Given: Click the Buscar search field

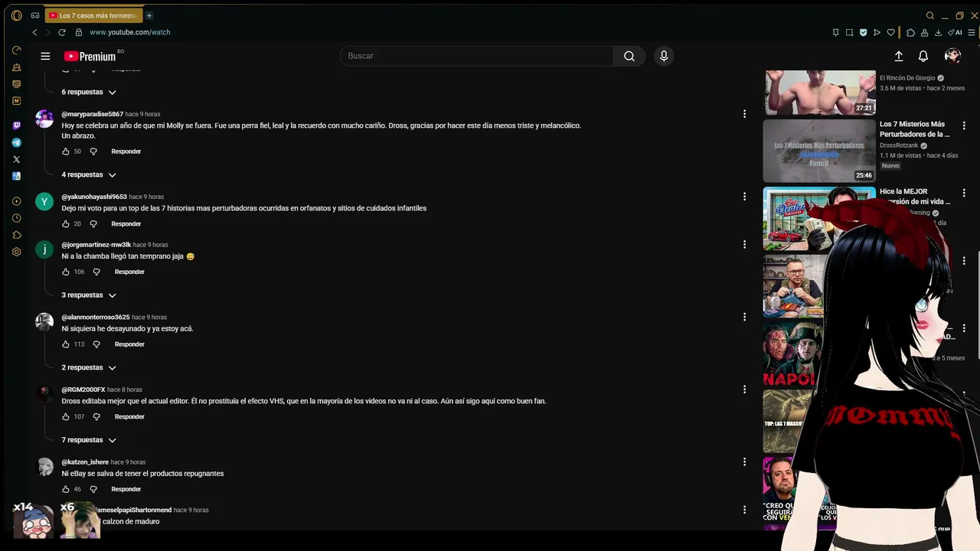Looking at the screenshot, I should pyautogui.click(x=475, y=56).
